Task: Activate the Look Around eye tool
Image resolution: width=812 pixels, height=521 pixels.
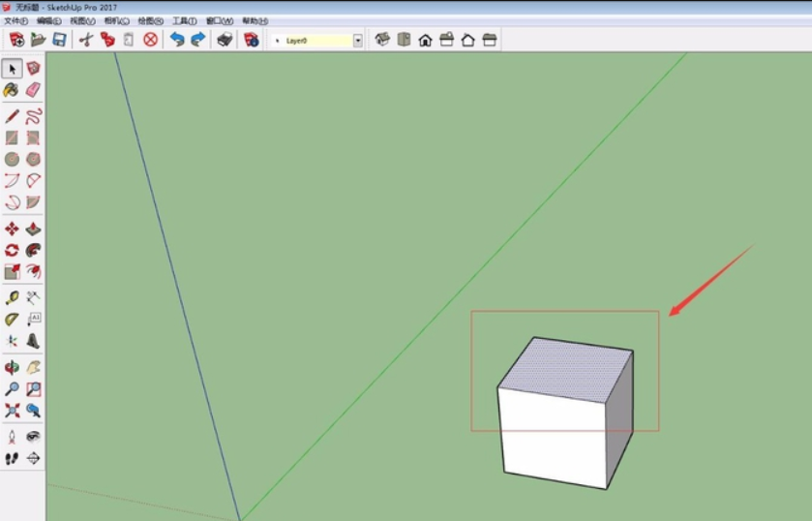Action: pos(33,437)
